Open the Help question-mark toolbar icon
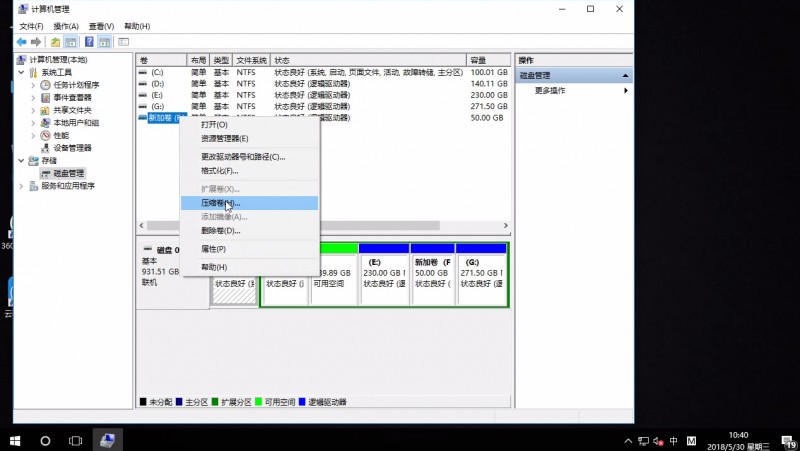 point(89,42)
